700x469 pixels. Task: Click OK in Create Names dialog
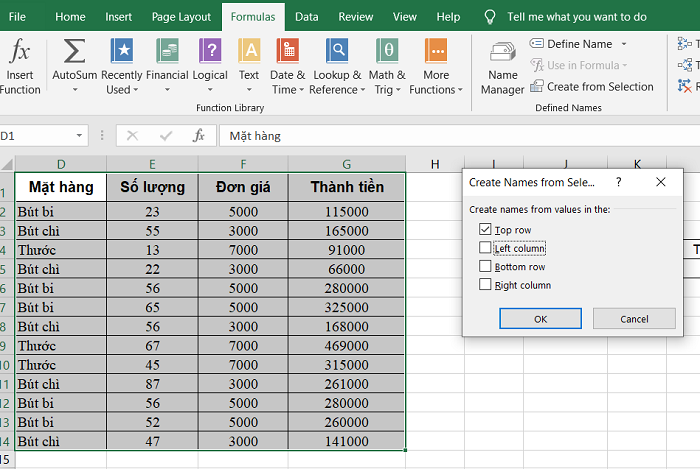point(540,319)
